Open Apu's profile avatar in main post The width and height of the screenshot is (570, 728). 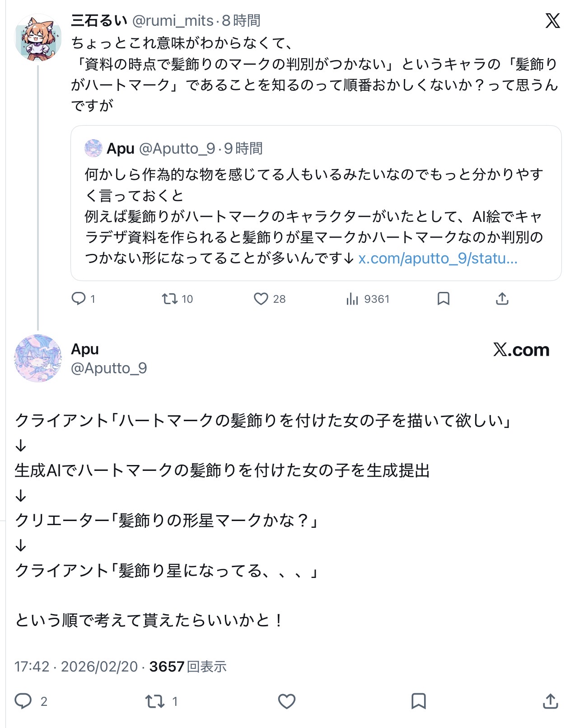point(38,358)
